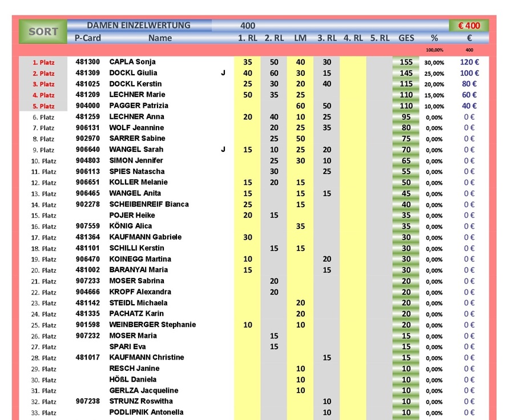The height and width of the screenshot is (420, 508).
Task: Select the name DOCKL Giulia
Action: [133, 73]
